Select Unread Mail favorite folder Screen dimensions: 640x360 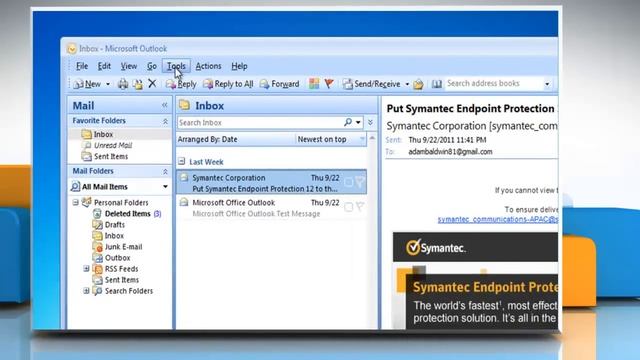tap(113, 145)
